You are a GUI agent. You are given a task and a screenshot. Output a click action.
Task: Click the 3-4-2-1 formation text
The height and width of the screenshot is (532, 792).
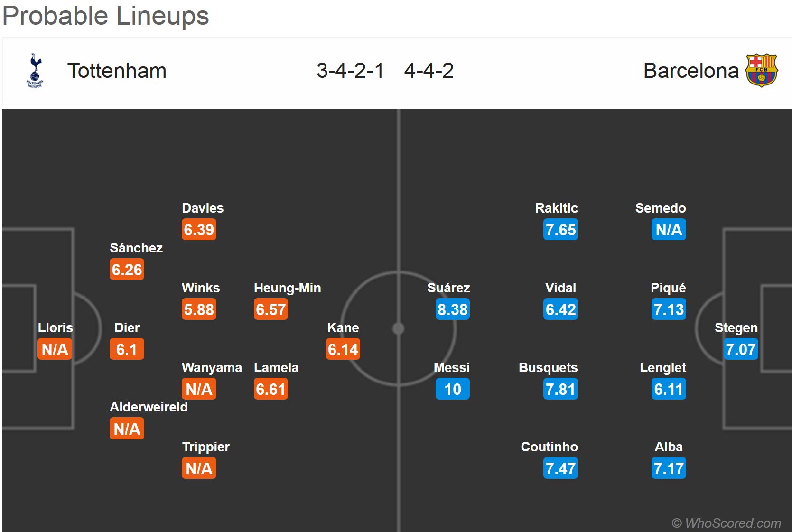(350, 71)
